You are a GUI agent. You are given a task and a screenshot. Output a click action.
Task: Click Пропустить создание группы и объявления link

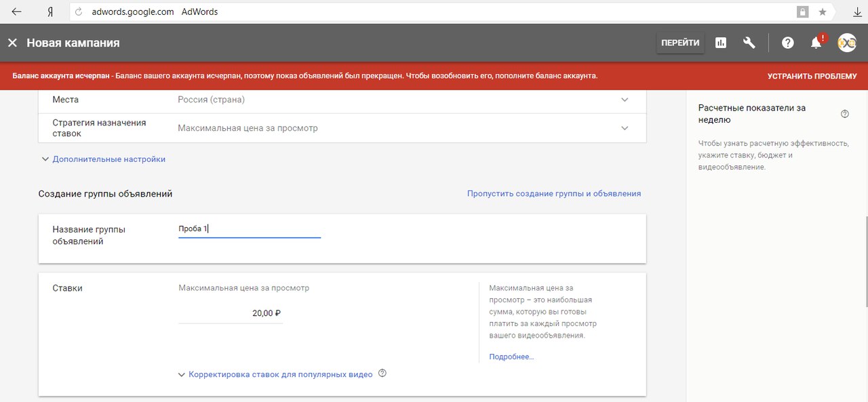(x=554, y=193)
